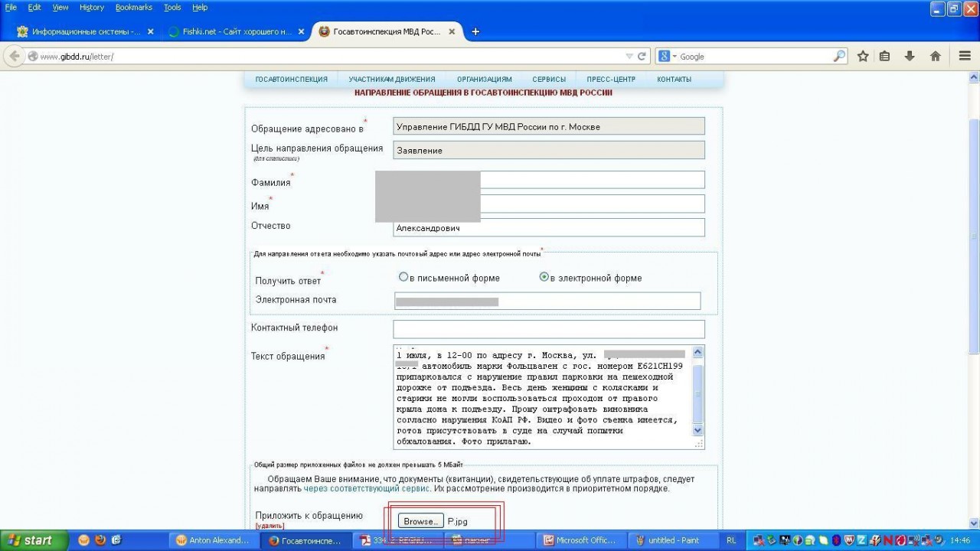Close the Информационные системы tab
980x551 pixels.
(x=150, y=31)
